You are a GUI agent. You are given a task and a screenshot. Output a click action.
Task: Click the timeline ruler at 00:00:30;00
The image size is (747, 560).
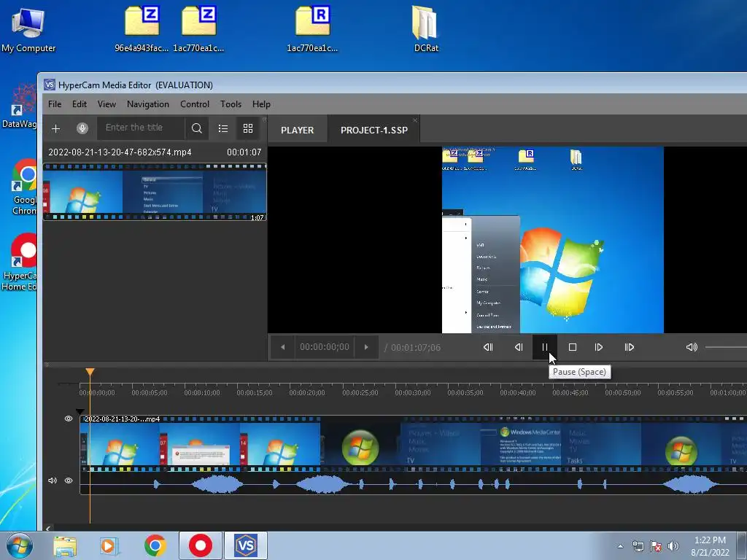click(413, 392)
